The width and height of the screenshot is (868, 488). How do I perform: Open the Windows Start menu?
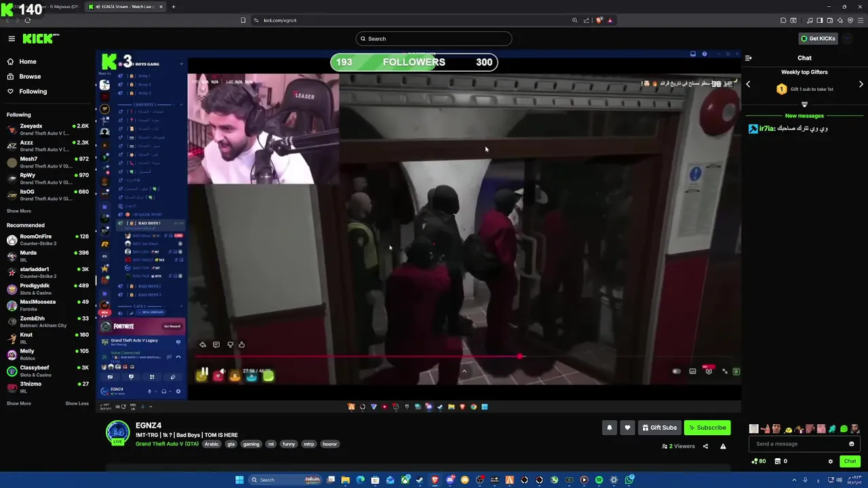click(239, 480)
